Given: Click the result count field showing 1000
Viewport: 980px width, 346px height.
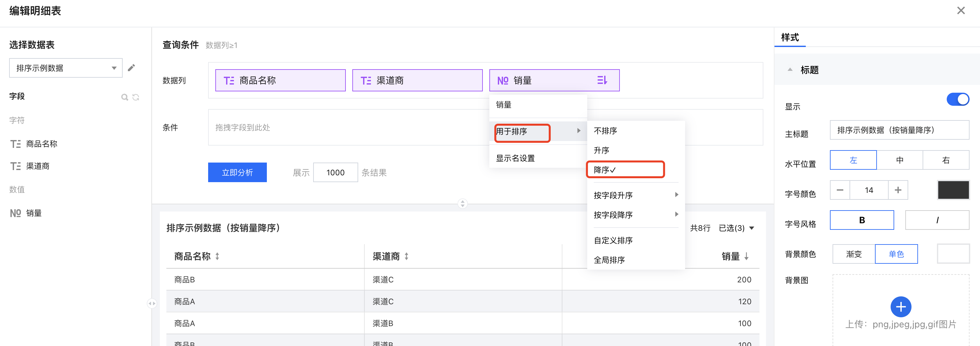Looking at the screenshot, I should 335,172.
